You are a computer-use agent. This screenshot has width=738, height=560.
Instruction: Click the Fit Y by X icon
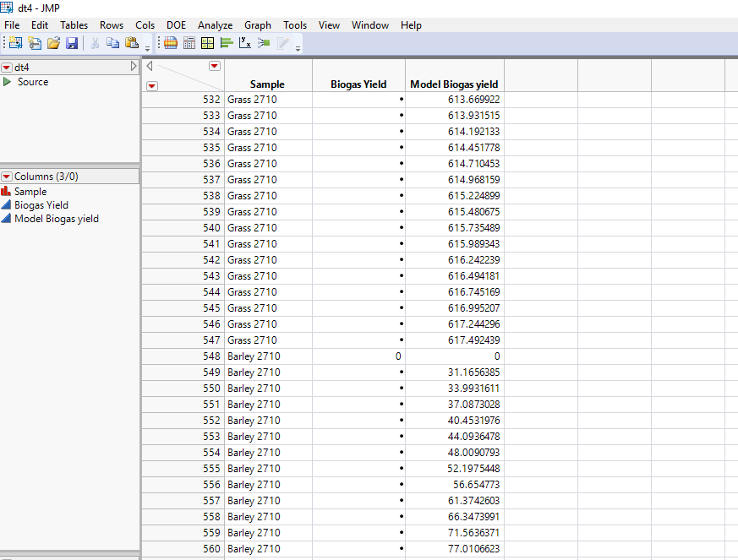click(x=245, y=43)
